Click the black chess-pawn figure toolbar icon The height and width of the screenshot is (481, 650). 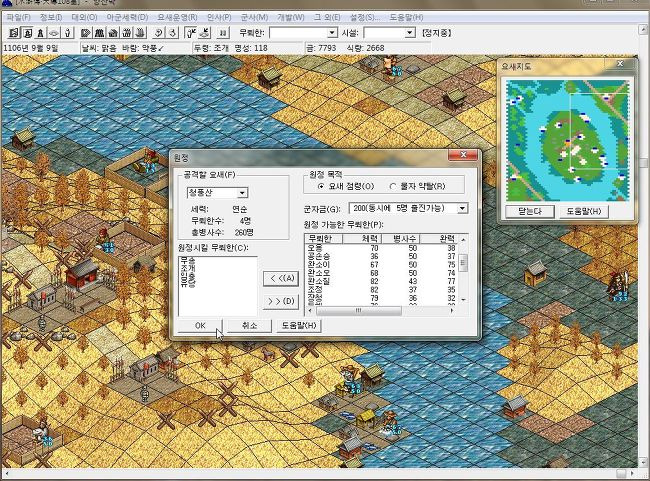coord(41,33)
